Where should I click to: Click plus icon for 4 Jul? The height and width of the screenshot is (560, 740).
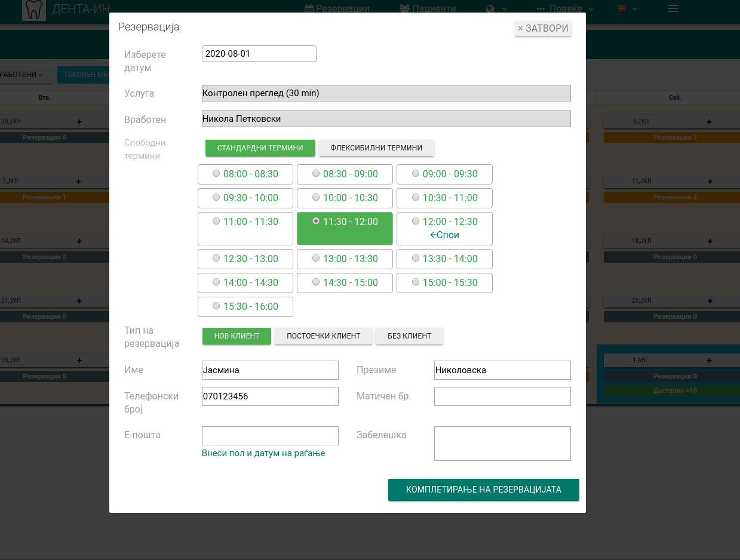(709, 122)
